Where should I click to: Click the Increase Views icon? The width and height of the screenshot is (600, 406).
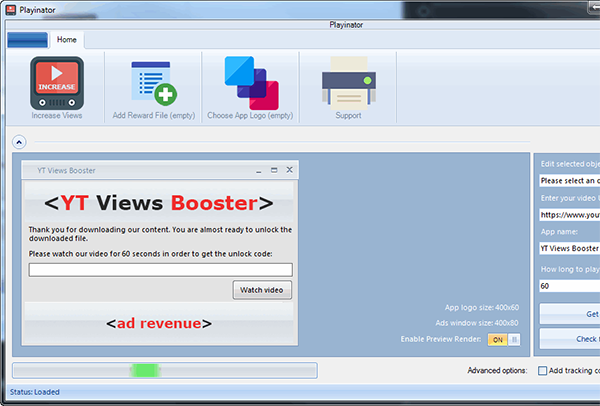pos(57,83)
